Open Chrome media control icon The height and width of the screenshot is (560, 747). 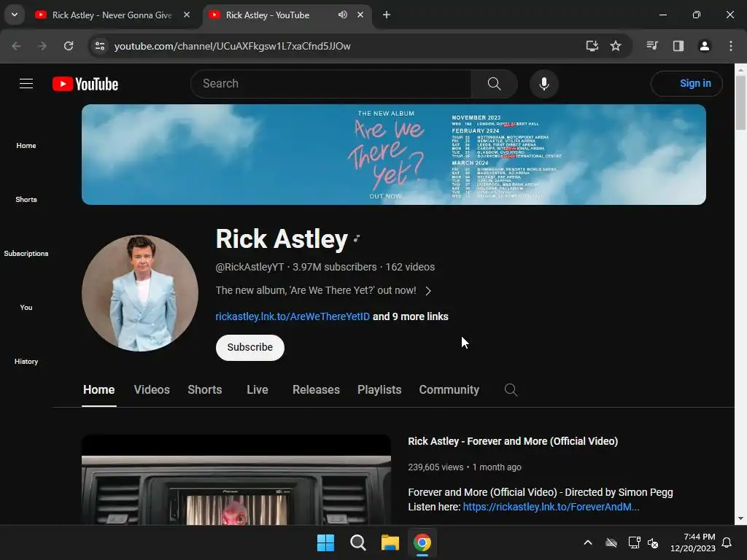652,46
